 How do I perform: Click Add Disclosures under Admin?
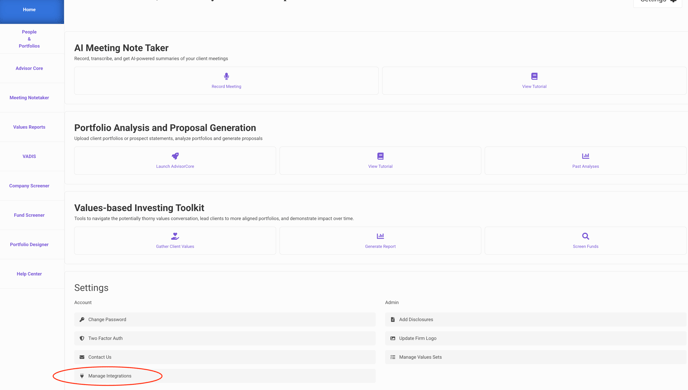[535, 319]
